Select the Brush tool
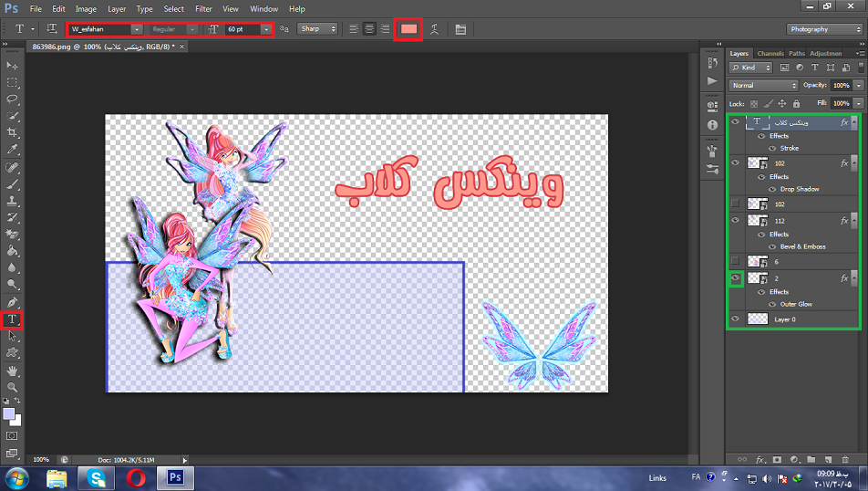Screen dimensions: 868x491 click(12, 184)
